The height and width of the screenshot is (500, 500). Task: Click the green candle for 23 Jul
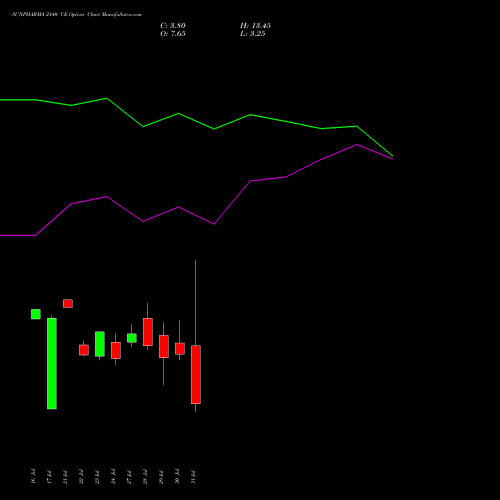click(100, 344)
